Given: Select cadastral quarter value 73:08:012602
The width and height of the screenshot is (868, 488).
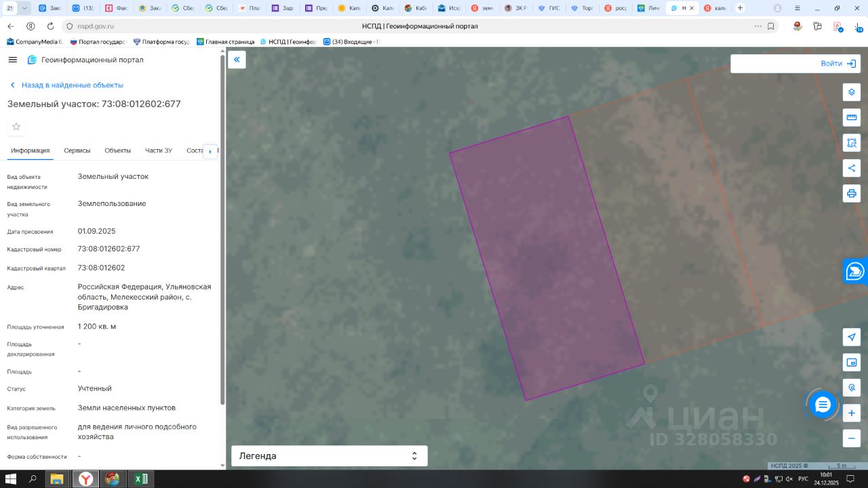Looking at the screenshot, I should pyautogui.click(x=101, y=268).
